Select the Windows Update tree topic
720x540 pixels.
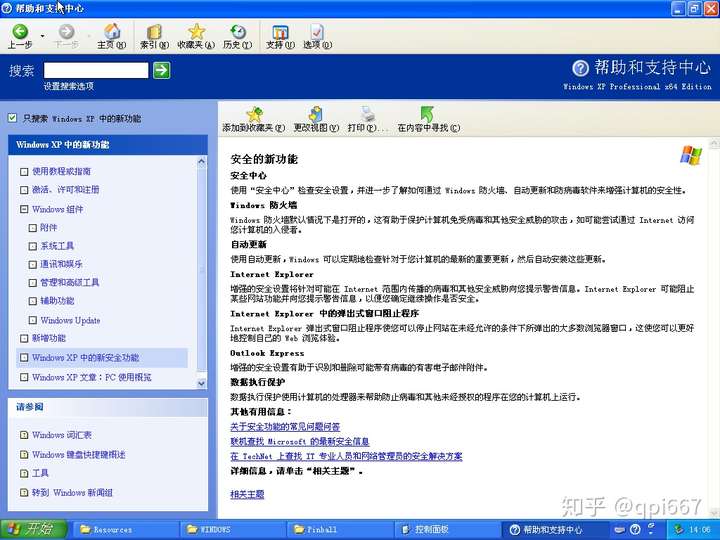pyautogui.click(x=70, y=320)
